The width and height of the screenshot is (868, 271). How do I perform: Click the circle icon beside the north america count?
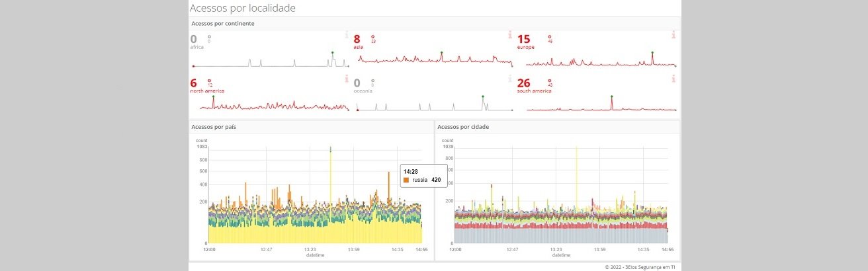tap(209, 80)
